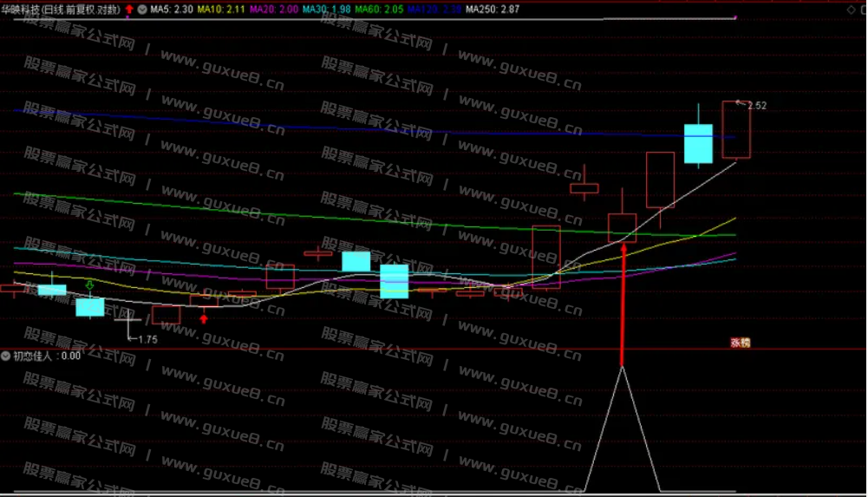Screen dimensions: 868x497
Task: Click the 初恋佳人 : 0.00 indicator label
Action: click(47, 356)
